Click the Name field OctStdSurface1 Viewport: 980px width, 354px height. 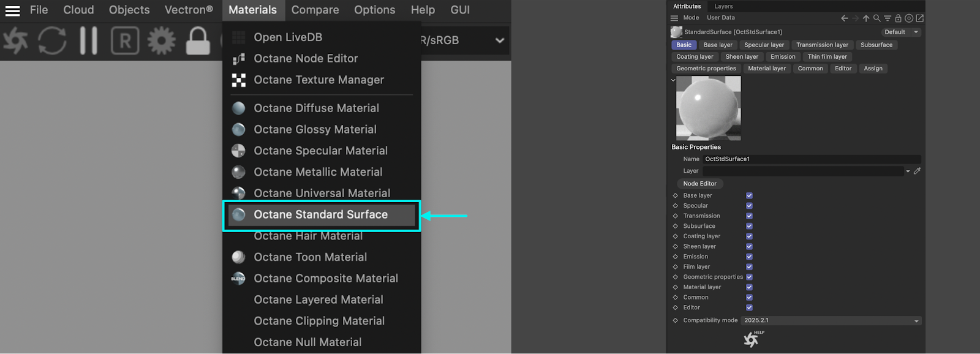(811, 159)
